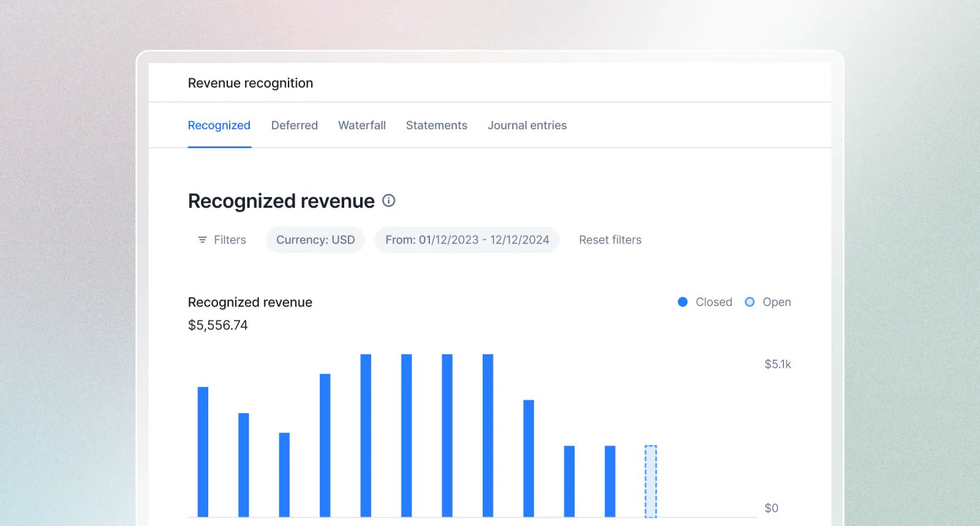Click the info icon beside Recognized revenue
The height and width of the screenshot is (526, 980).
pyautogui.click(x=389, y=200)
